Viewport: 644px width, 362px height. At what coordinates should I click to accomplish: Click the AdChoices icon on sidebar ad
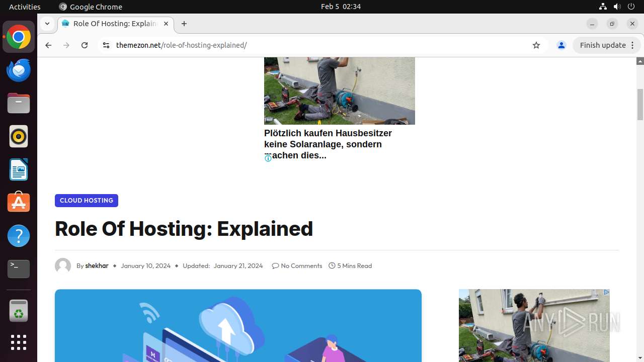(606, 292)
